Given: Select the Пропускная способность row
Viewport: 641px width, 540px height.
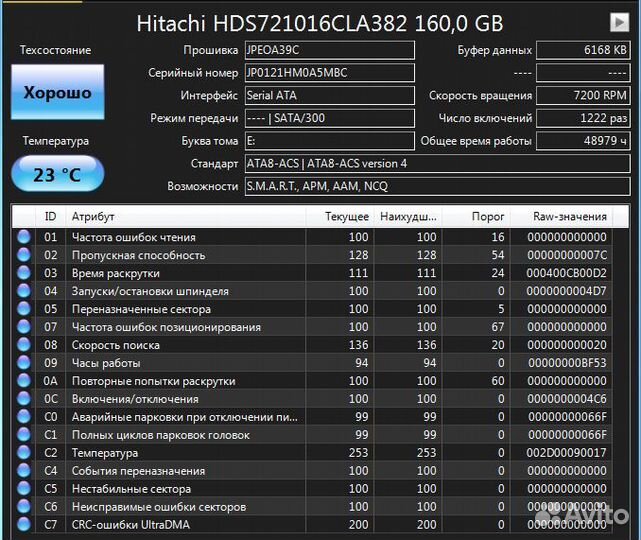Looking at the screenshot, I should point(312,255).
